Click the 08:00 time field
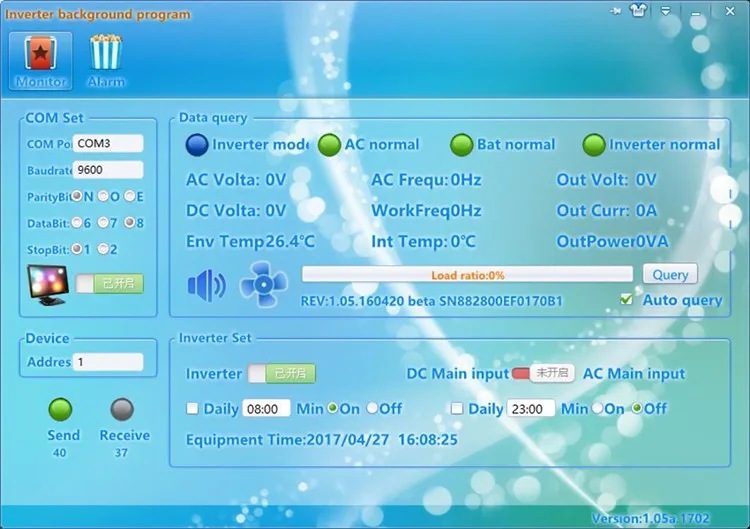Screen dimensions: 750x529 pos(266,408)
